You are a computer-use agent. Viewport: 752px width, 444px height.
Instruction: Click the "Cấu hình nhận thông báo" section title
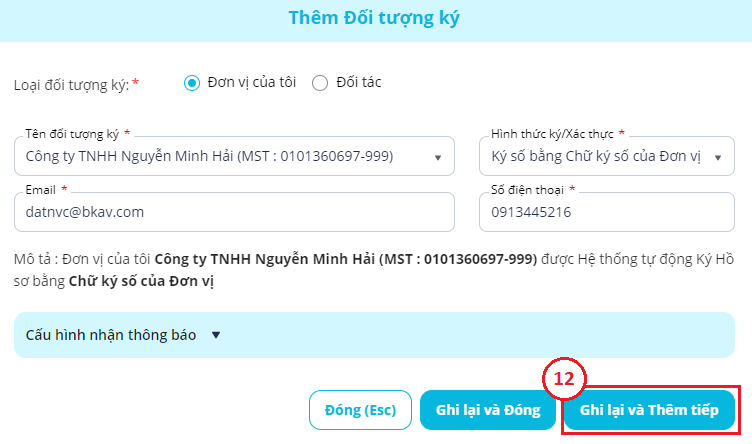click(x=111, y=335)
